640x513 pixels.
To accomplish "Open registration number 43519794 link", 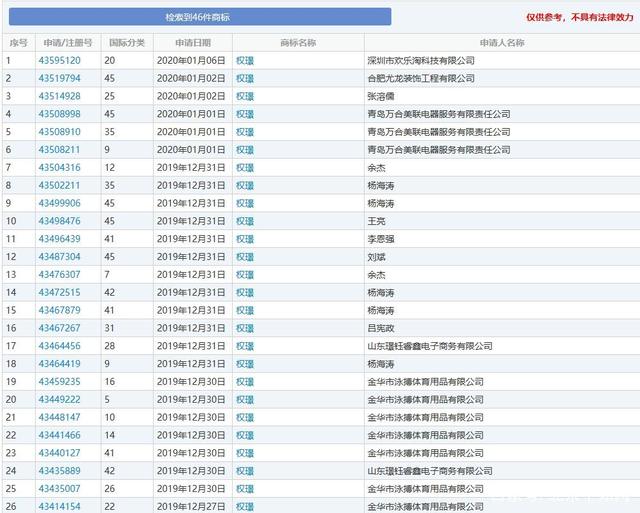I will tap(59, 78).
